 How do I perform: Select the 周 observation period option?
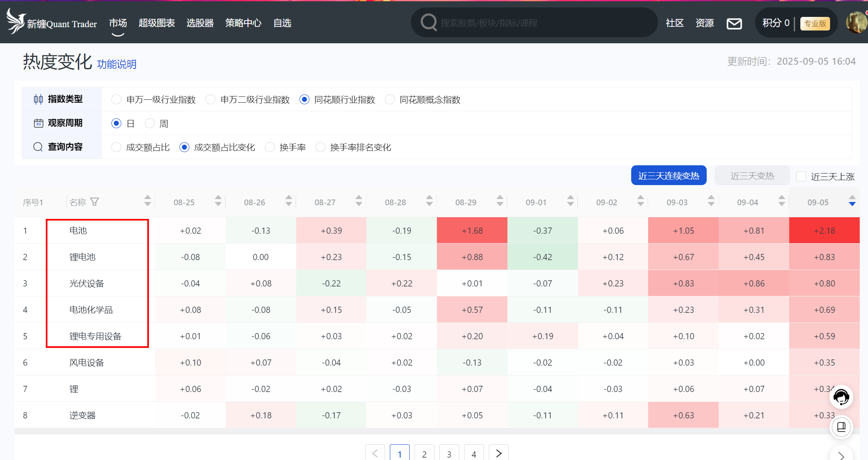coord(150,123)
